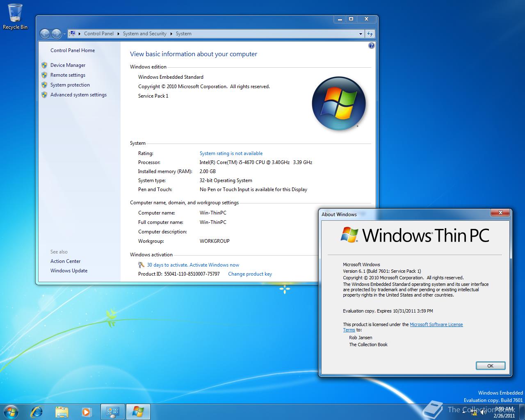Open the Start menu orb
The width and height of the screenshot is (525, 420).
point(11,412)
